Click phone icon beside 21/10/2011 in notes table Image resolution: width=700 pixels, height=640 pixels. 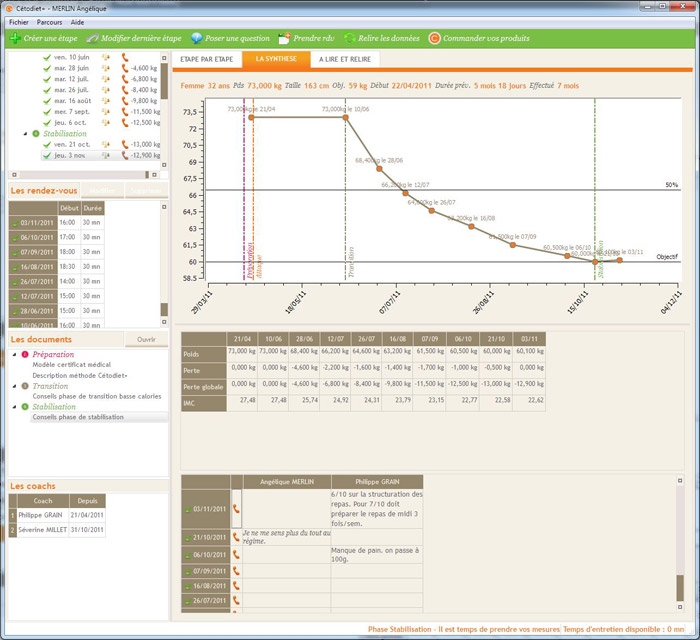click(x=236, y=537)
